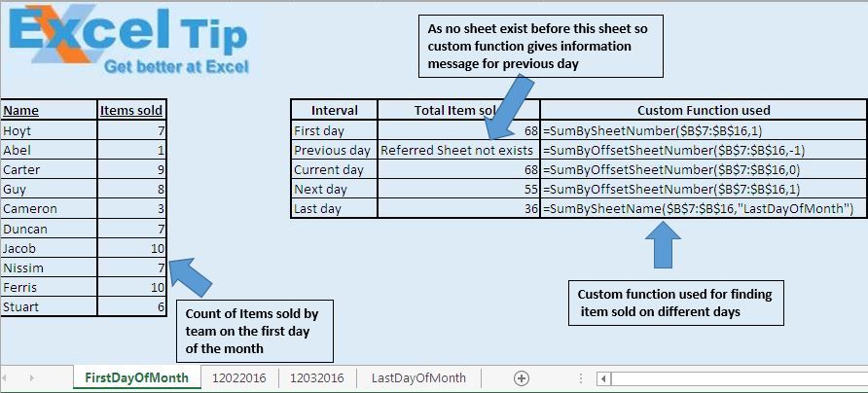This screenshot has height=393, width=868.
Task: Click the horizontal scrollbar left arrow
Action: click(x=604, y=379)
